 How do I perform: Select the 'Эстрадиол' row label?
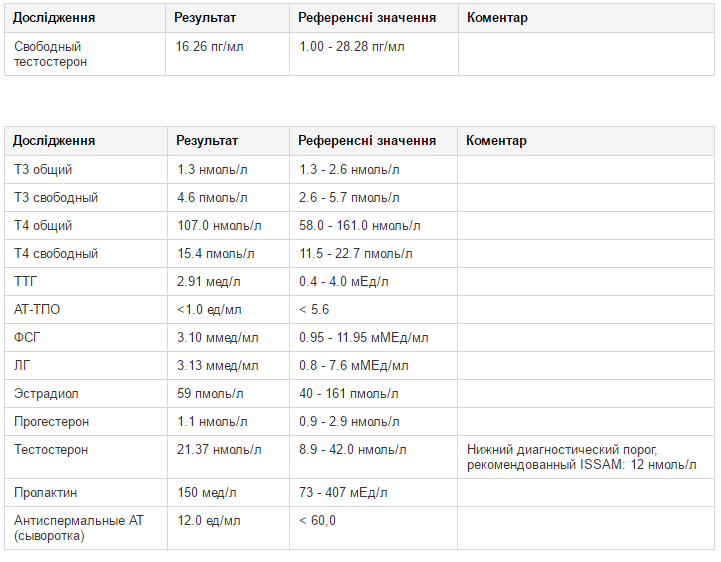[x=46, y=394]
